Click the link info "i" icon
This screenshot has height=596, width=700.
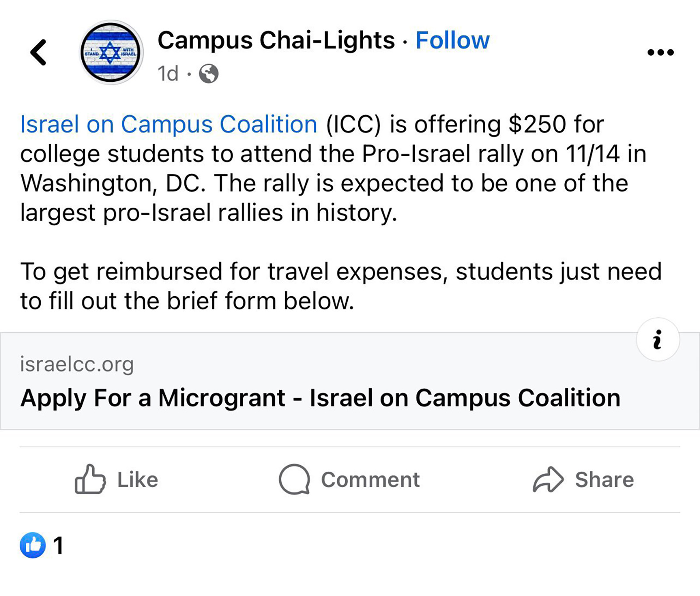coord(658,340)
